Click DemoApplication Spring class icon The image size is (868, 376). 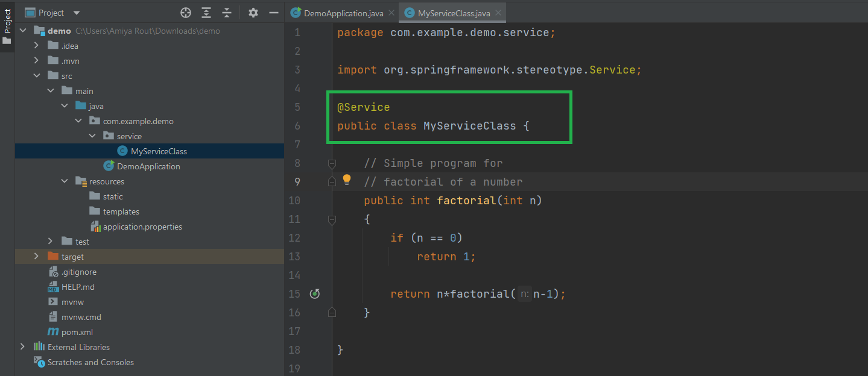point(109,166)
